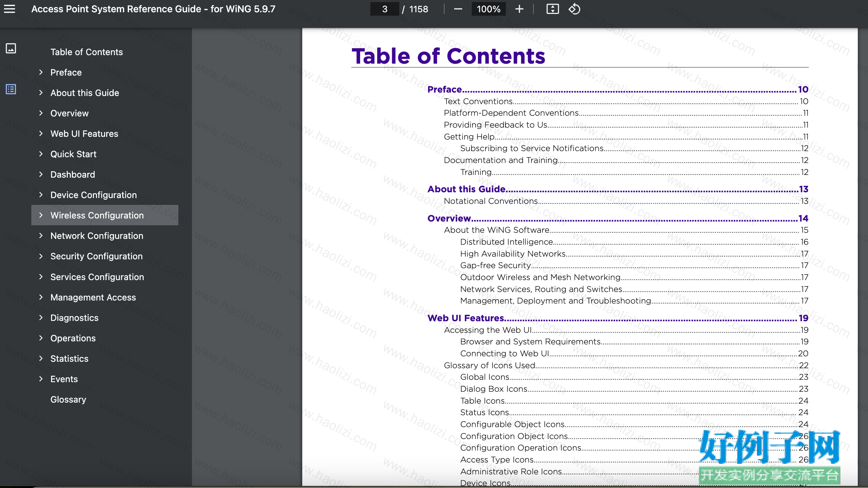This screenshot has height=488, width=868.
Task: Show page thumbnails panel
Action: point(11,48)
